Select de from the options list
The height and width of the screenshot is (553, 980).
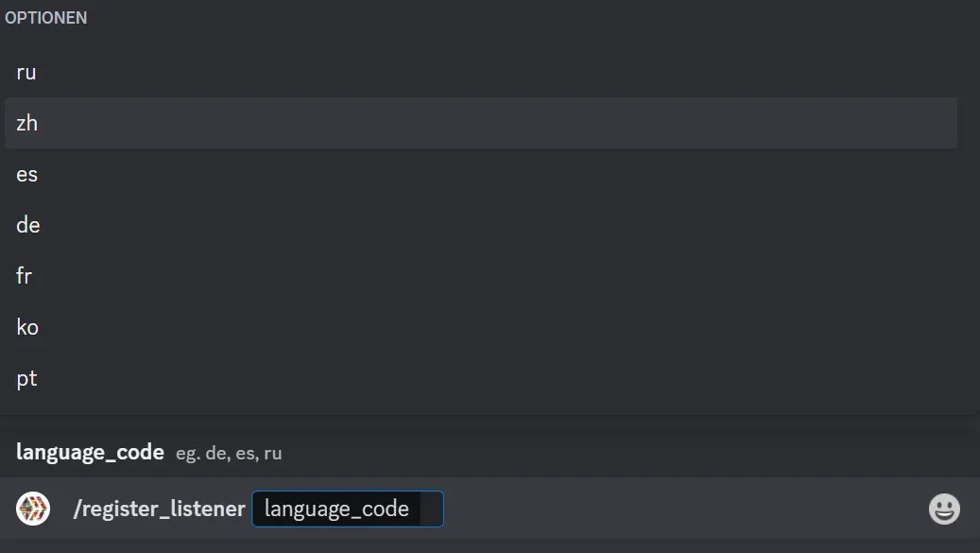481,225
